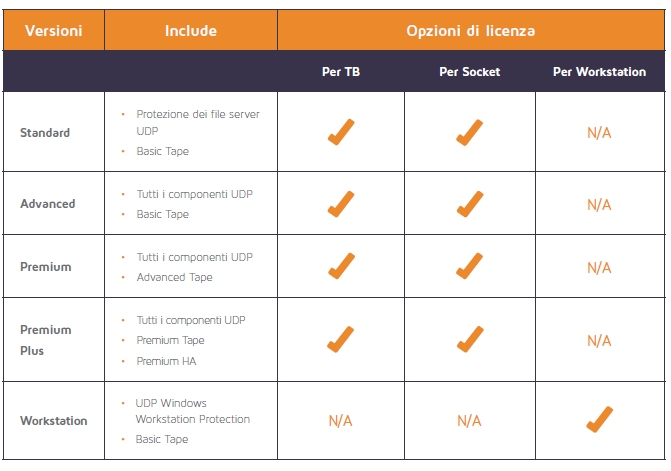Viewport: 671px width, 471px height.
Task: Select the Include column header
Action: (191, 31)
